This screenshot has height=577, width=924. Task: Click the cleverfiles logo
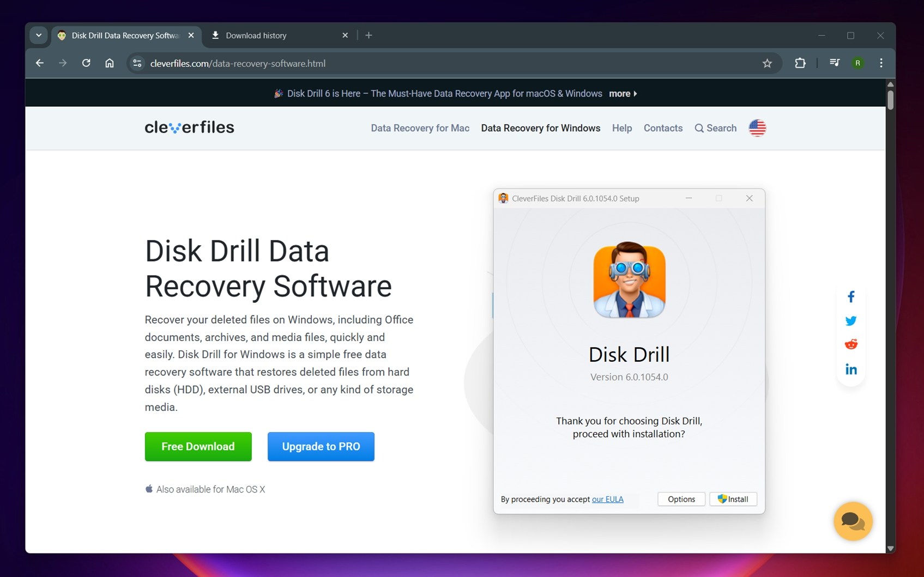(x=189, y=127)
